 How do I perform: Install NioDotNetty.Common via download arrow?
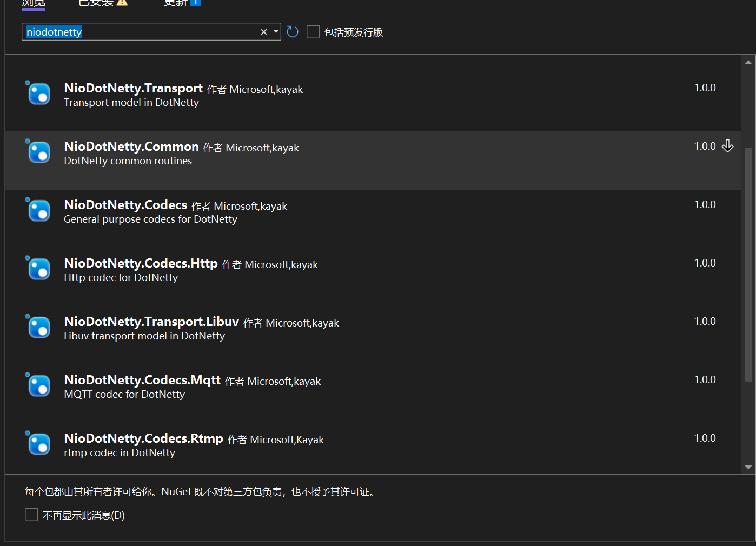(727, 146)
